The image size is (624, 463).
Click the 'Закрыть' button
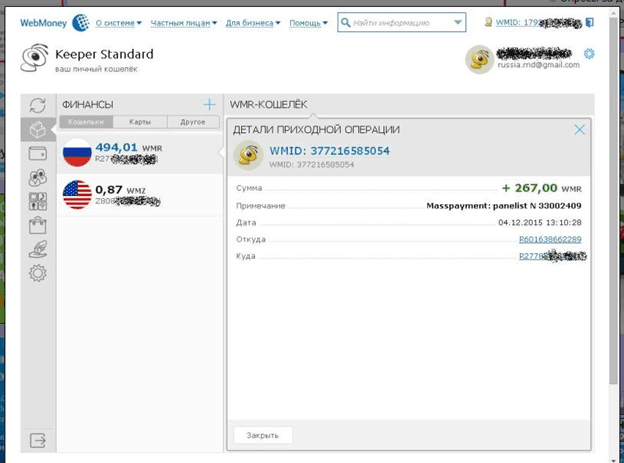tap(263, 435)
